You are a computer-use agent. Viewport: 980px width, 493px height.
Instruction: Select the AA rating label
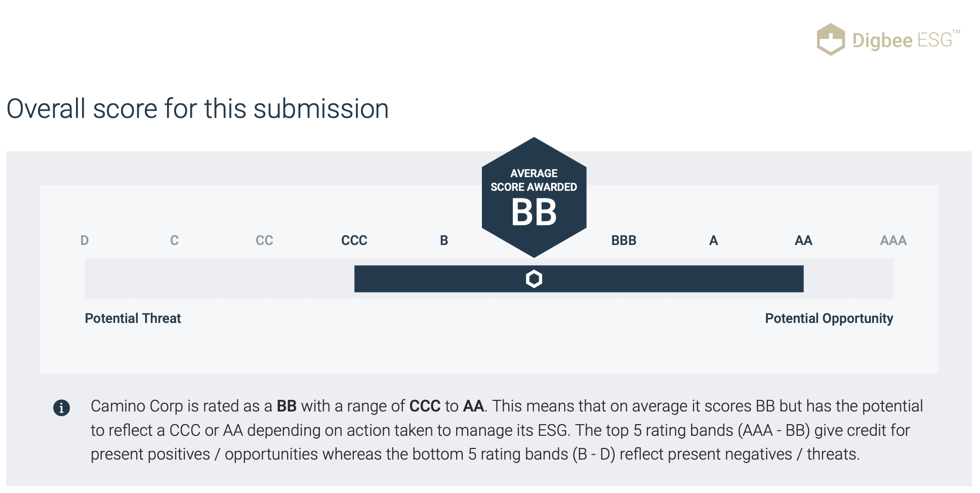(803, 240)
